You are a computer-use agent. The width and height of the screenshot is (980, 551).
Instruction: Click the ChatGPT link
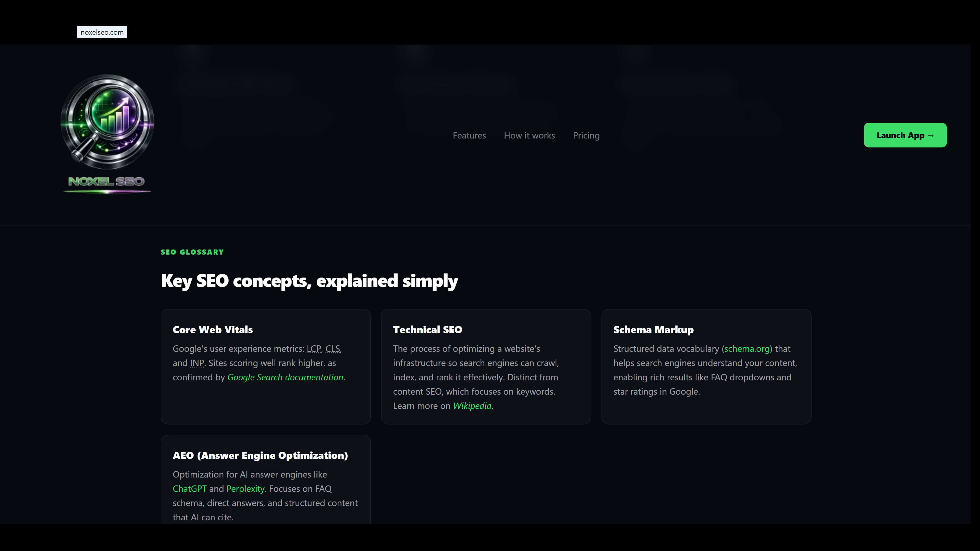(189, 489)
